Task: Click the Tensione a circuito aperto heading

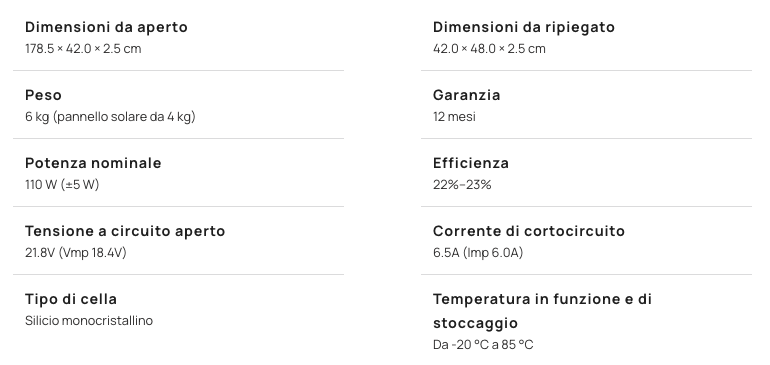Action: (x=125, y=231)
